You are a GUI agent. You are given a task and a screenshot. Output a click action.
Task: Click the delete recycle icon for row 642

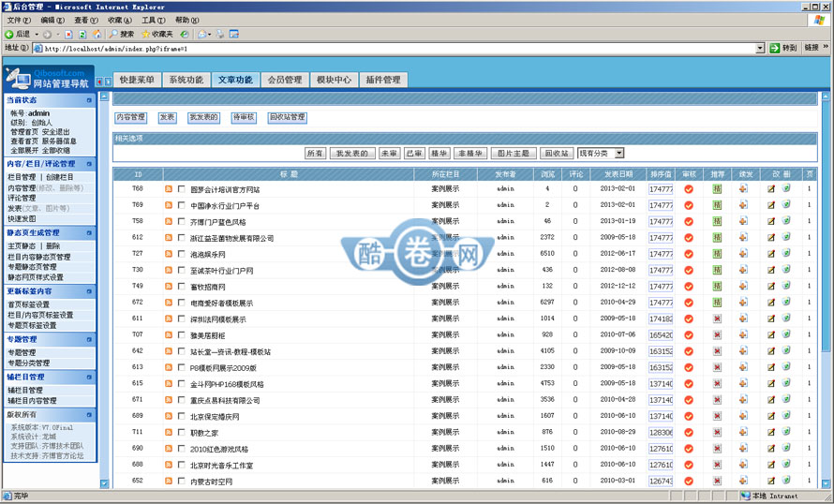(x=786, y=351)
